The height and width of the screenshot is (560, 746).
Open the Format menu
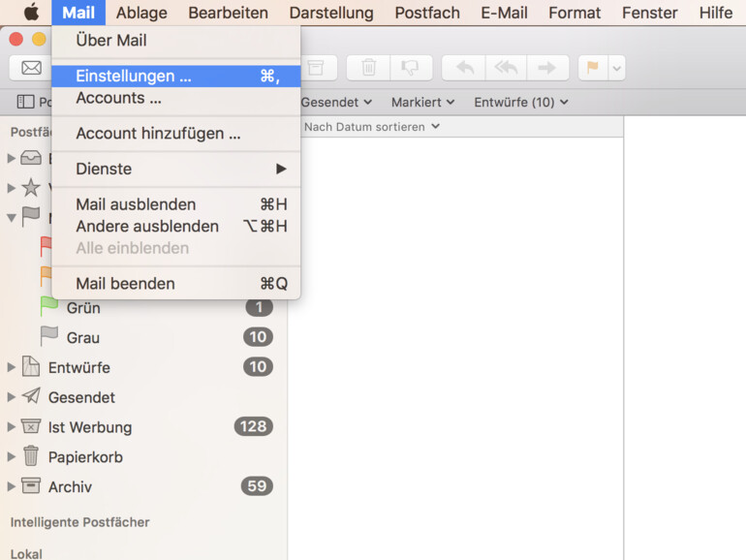tap(575, 13)
